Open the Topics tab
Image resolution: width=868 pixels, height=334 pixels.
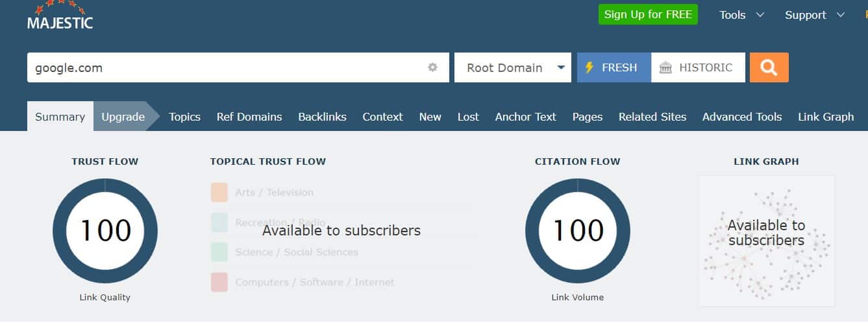tap(184, 117)
